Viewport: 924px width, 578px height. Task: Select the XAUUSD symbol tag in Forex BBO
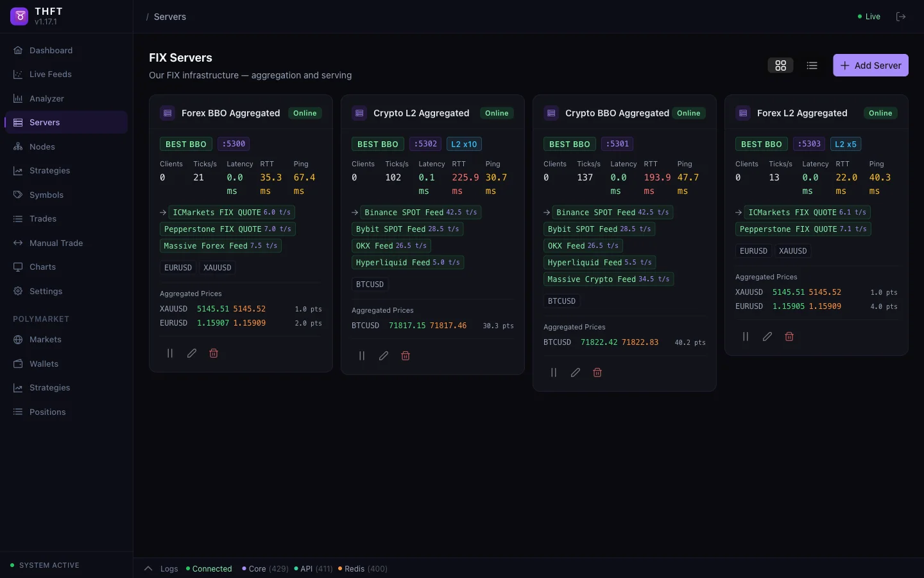pyautogui.click(x=217, y=268)
